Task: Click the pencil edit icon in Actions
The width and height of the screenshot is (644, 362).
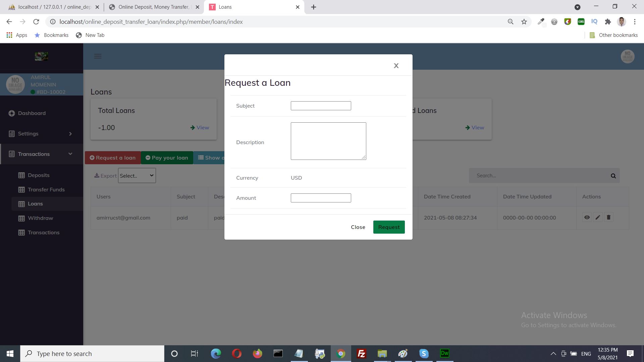Action: pos(598,218)
